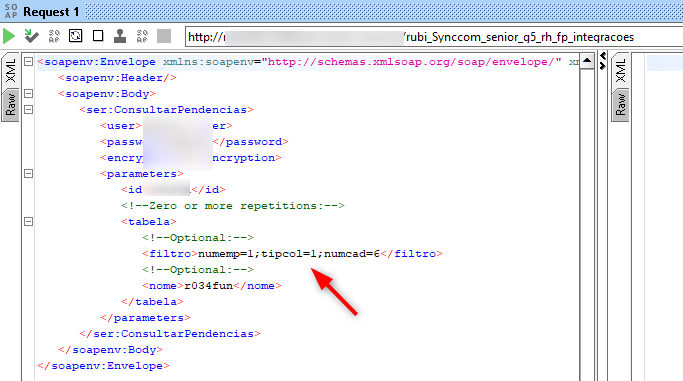Click the SOAP icon beside Request 1 title
Image resolution: width=683 pixels, height=381 pixels.
pos(11,11)
